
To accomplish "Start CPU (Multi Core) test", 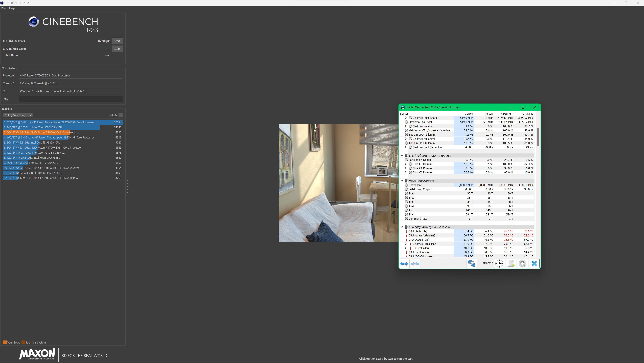I will 117,41.
